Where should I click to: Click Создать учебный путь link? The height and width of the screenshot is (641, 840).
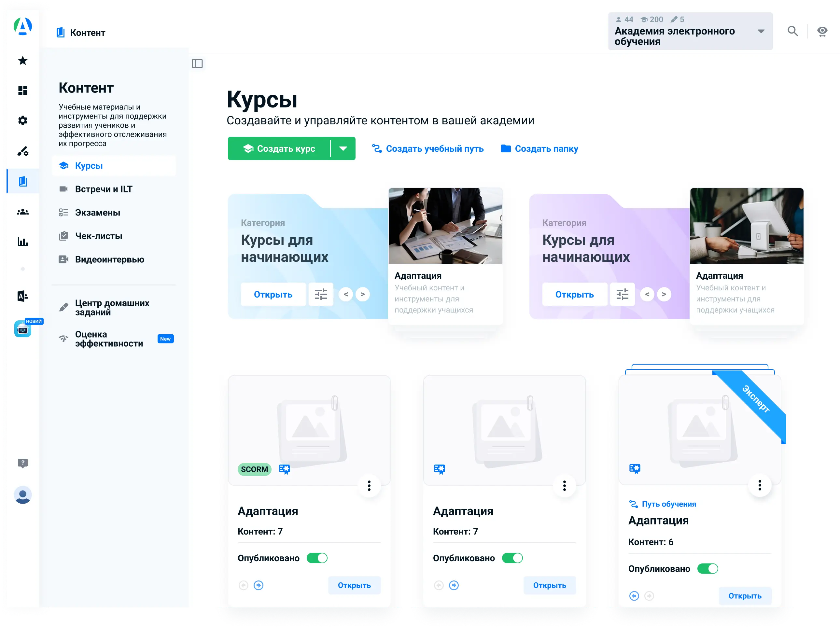click(428, 148)
